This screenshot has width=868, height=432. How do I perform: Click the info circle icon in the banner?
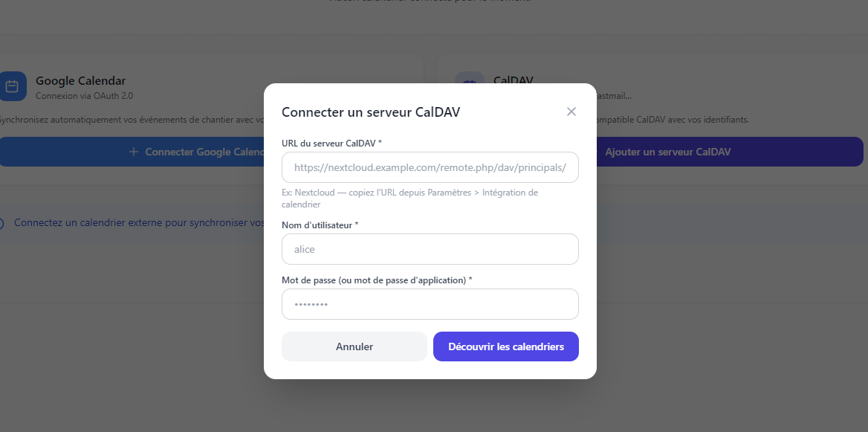1,223
